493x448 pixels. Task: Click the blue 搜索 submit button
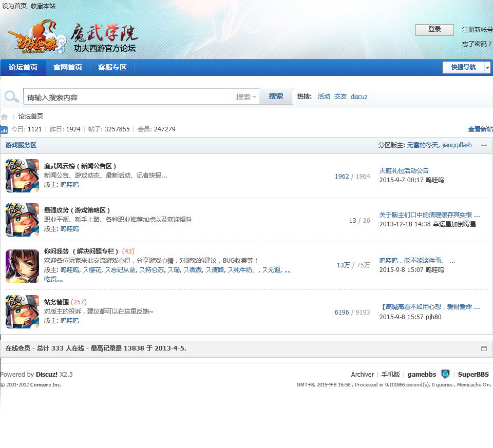coord(276,96)
